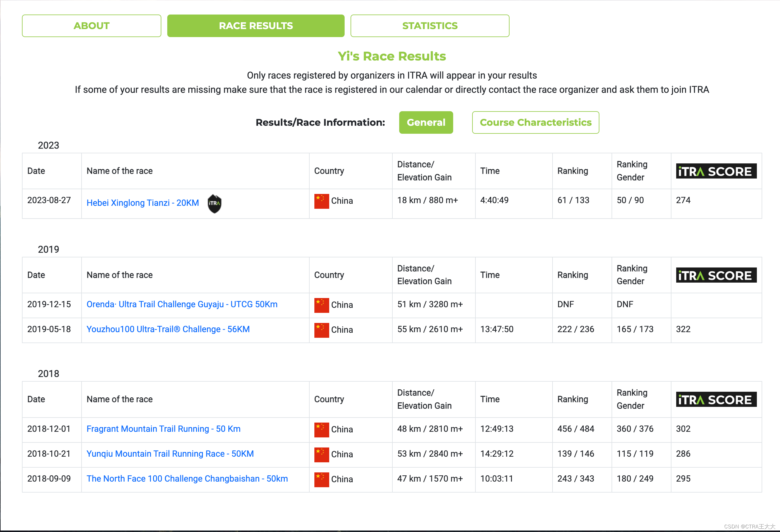This screenshot has height=532, width=780.
Task: Click the China flag in the Fragrant Mountain row
Action: 321,430
